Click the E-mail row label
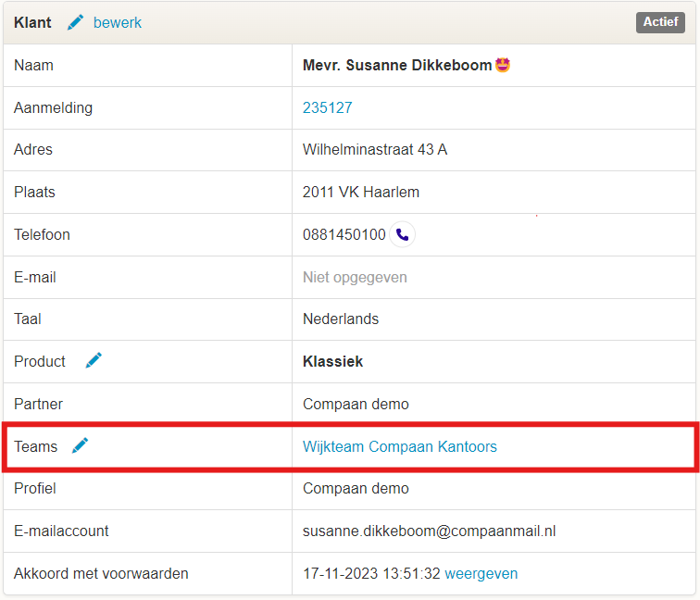700x600 pixels. click(x=35, y=277)
